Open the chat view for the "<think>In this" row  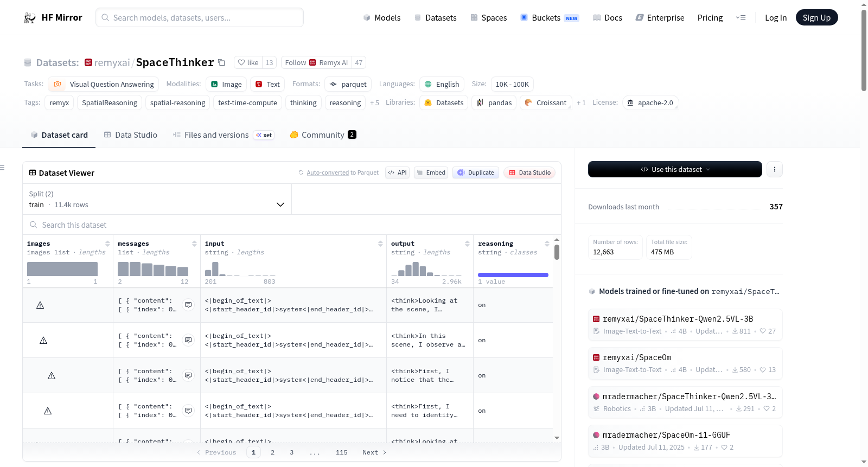pyautogui.click(x=188, y=340)
